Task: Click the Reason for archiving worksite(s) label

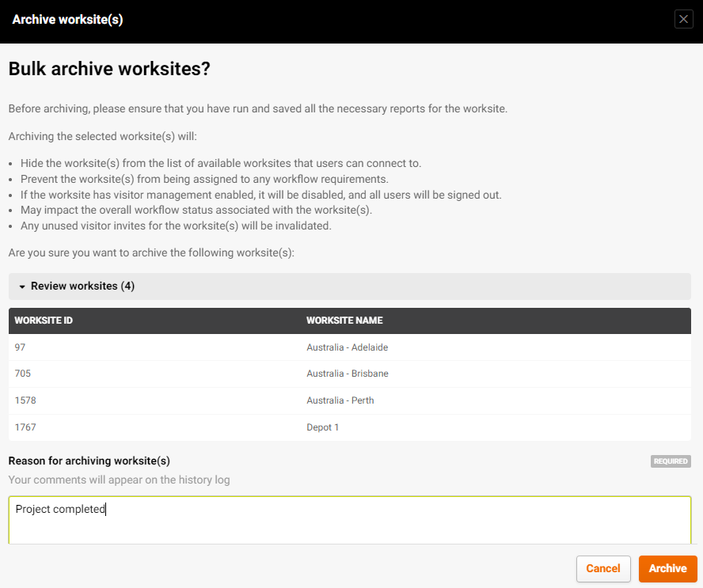Action: click(89, 461)
